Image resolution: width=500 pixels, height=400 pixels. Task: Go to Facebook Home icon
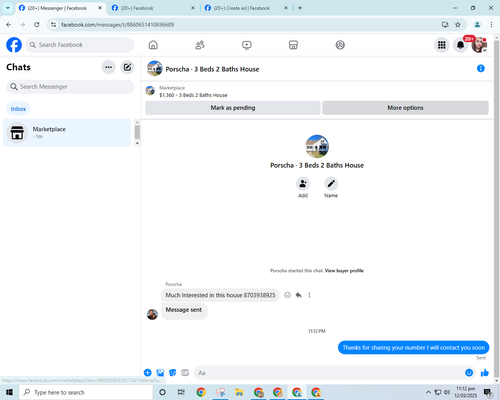pyautogui.click(x=153, y=45)
